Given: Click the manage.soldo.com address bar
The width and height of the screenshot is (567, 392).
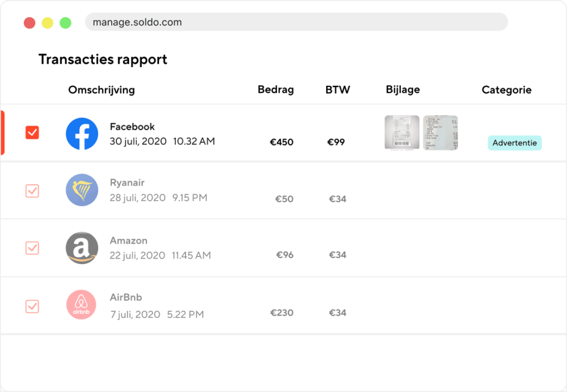Looking at the screenshot, I should coord(296,22).
